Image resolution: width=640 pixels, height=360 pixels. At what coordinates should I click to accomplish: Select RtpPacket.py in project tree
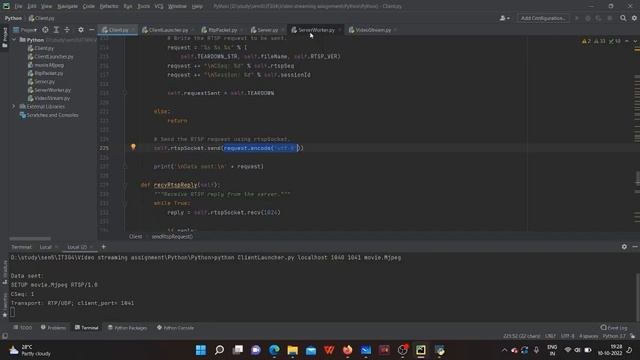pyautogui.click(x=45, y=73)
